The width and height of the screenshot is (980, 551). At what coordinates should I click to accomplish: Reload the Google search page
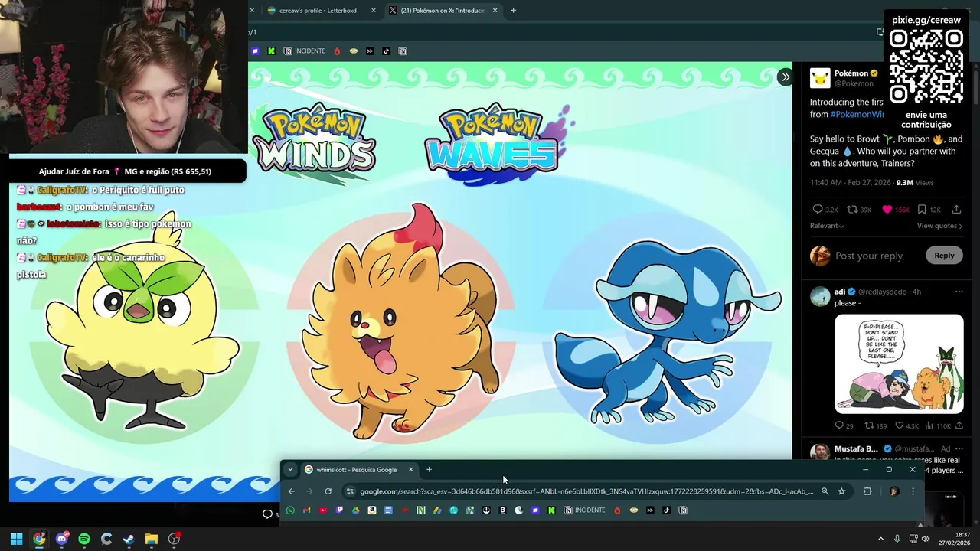click(x=328, y=491)
